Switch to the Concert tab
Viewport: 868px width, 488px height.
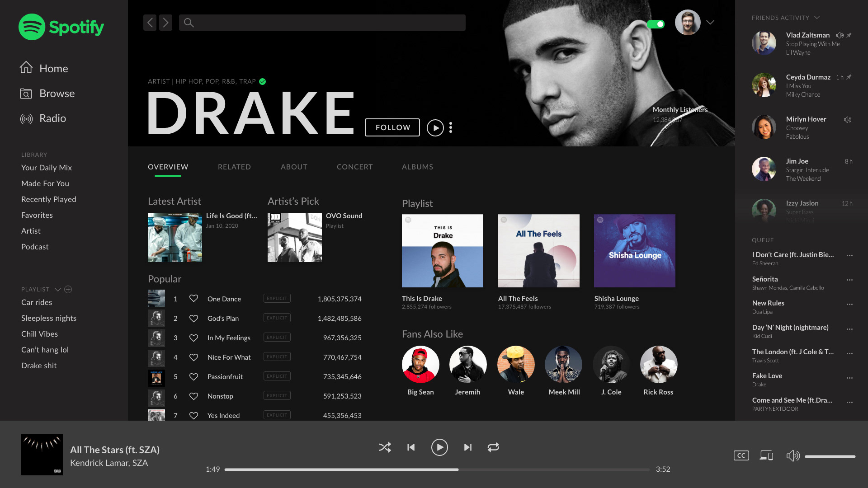tap(355, 167)
